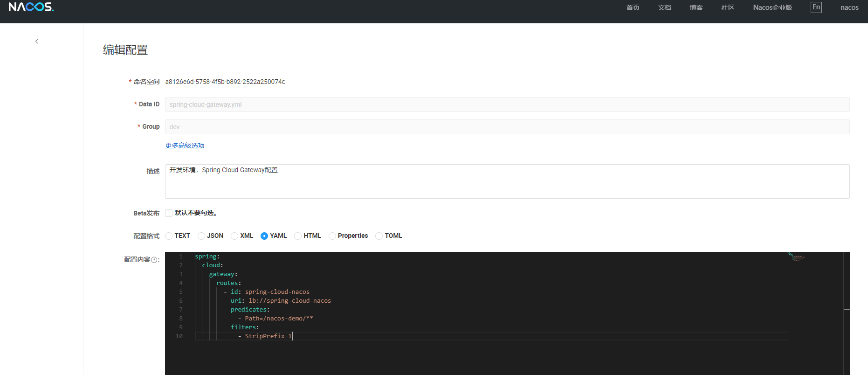Click the help icon beside 配置内容
Viewport: 868px width, 375px height.
tap(154, 260)
